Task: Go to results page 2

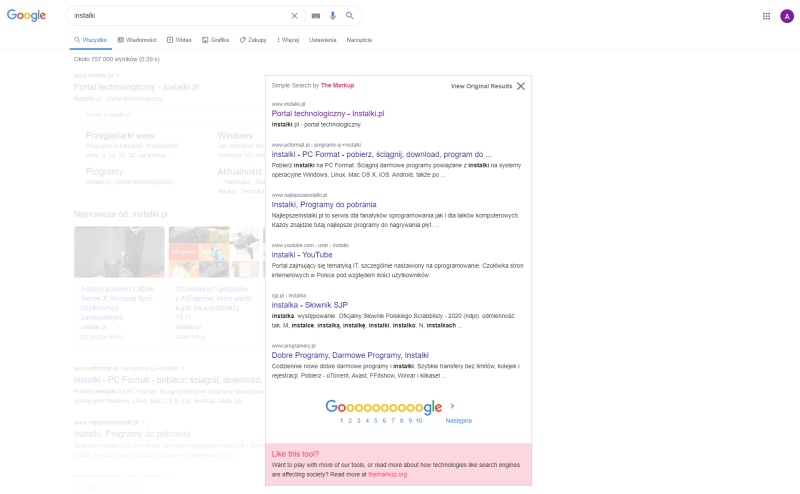Action: [x=350, y=421]
